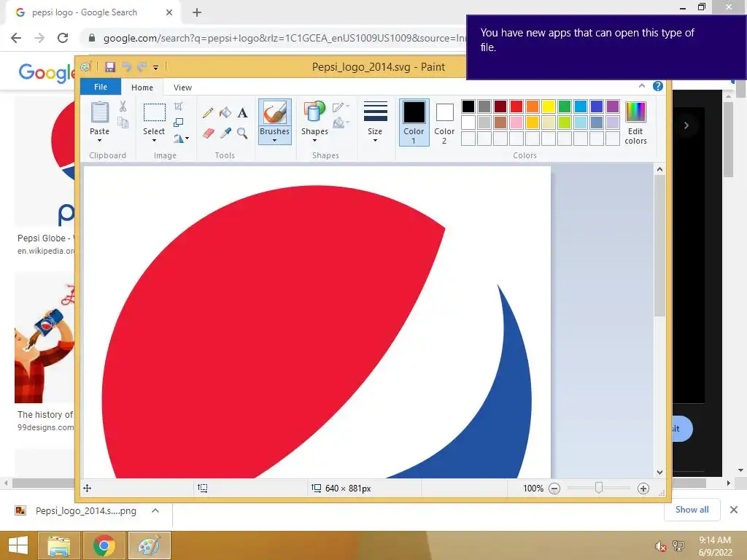Click the Chrome address bar URL
The image size is (747, 560).
point(285,38)
